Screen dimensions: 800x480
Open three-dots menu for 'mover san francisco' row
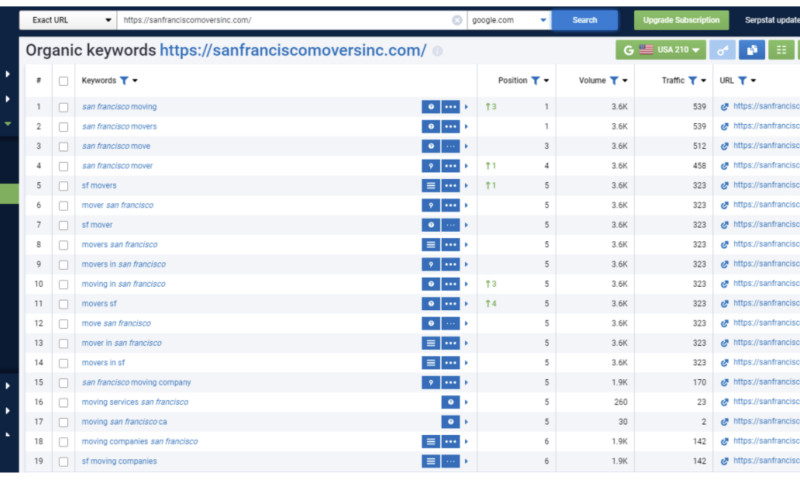click(x=451, y=206)
